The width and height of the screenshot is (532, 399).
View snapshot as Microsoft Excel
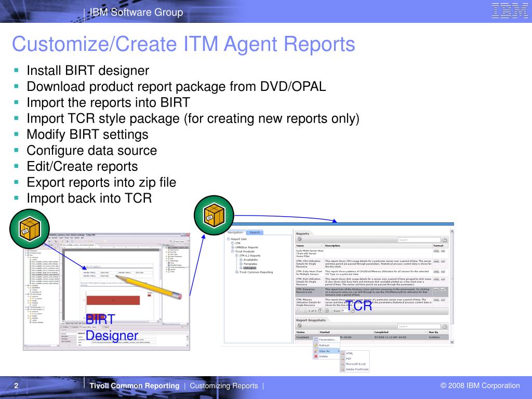tap(354, 364)
